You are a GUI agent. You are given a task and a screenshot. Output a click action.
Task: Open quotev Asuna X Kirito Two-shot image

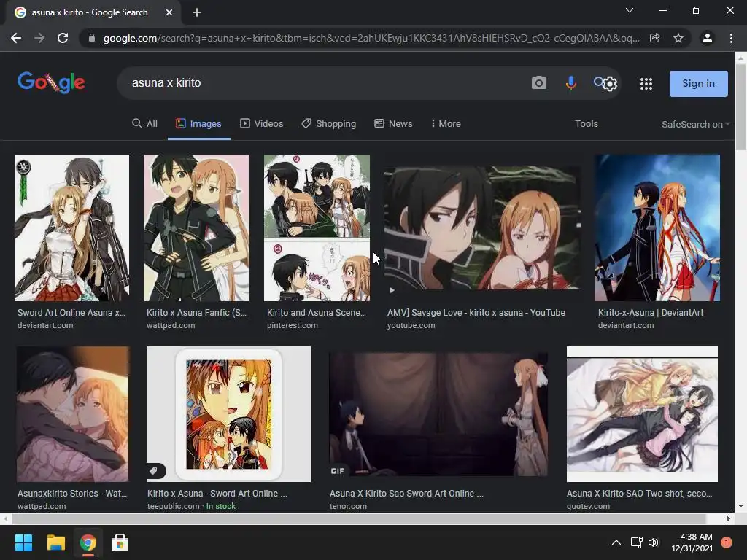[642, 414]
